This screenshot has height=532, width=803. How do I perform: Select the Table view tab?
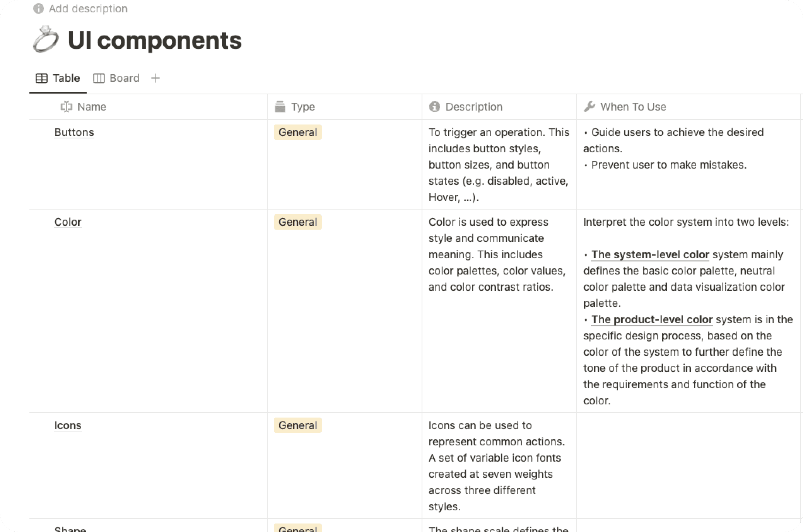pyautogui.click(x=58, y=78)
